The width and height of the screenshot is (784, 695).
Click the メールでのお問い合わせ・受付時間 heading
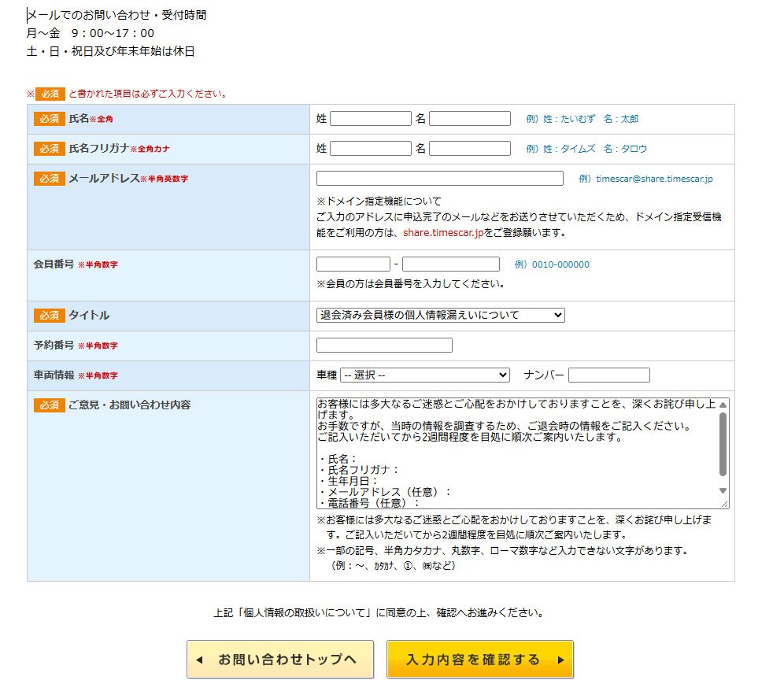coord(117,15)
